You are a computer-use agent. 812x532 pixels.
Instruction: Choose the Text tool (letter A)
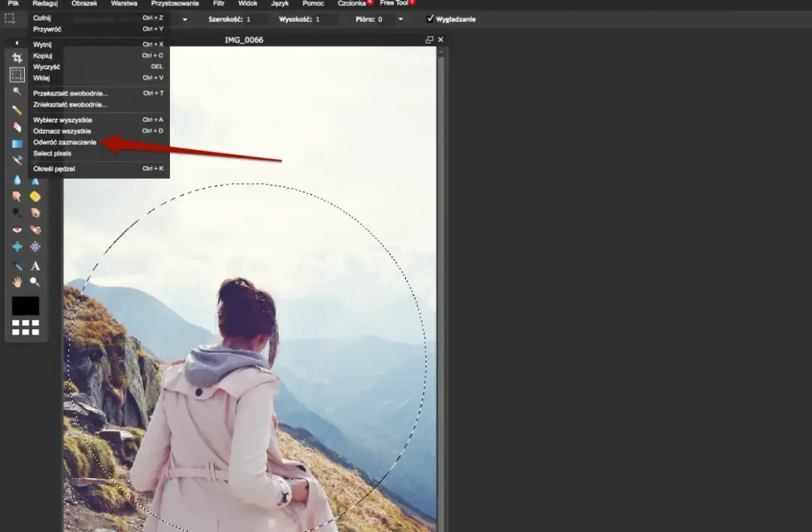pyautogui.click(x=35, y=266)
